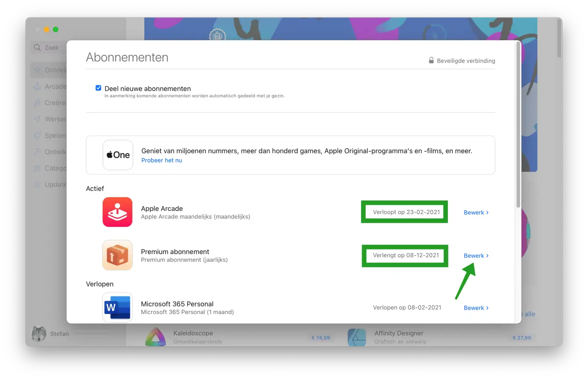
Task: Click the search magnifier icon in sidebar
Action: (37, 47)
